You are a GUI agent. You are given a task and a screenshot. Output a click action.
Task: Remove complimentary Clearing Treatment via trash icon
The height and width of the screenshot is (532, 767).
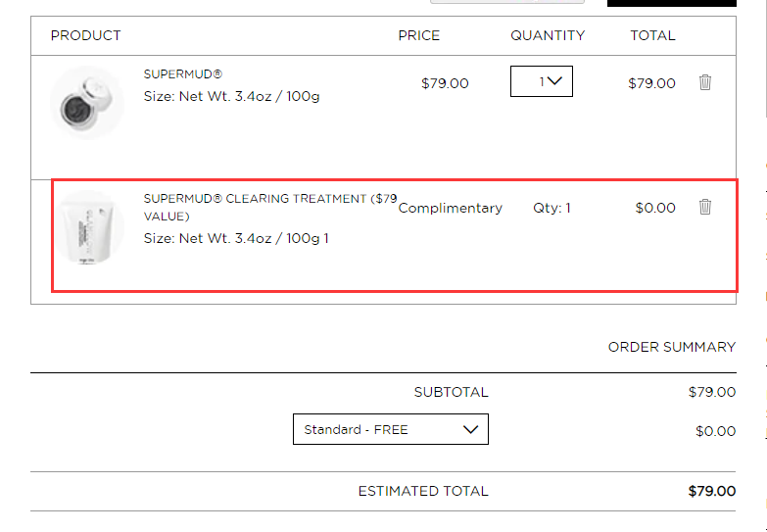pyautogui.click(x=705, y=207)
